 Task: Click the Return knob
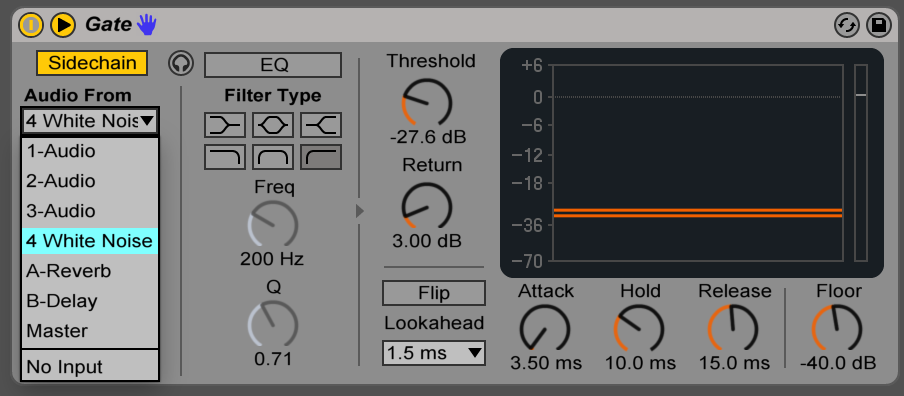point(427,207)
